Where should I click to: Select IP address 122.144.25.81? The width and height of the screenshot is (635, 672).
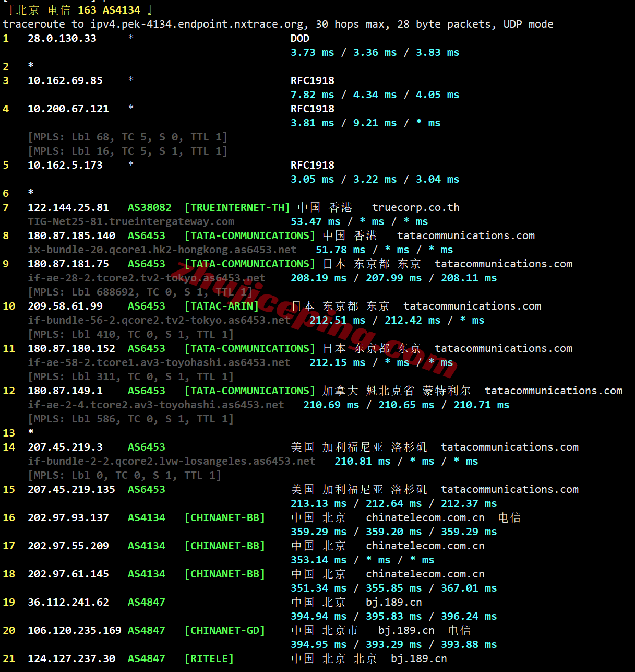pyautogui.click(x=68, y=207)
